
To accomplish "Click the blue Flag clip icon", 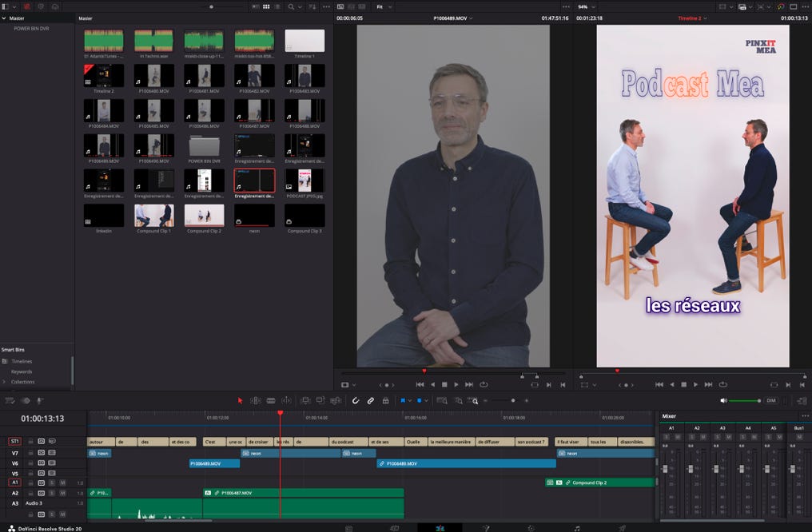I will 404,400.
